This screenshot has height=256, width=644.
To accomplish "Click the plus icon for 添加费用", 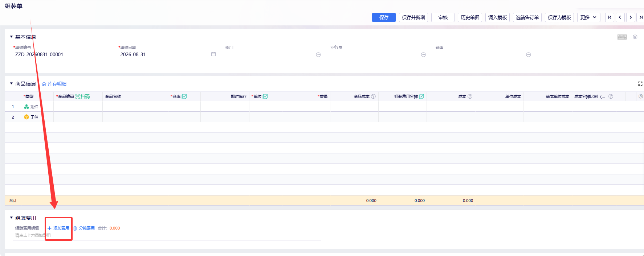I will pyautogui.click(x=49, y=228).
